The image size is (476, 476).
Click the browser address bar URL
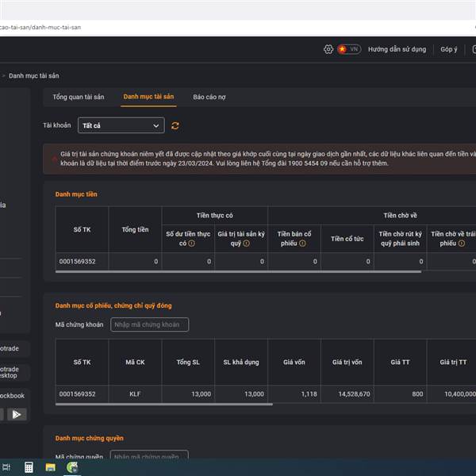(x=40, y=27)
